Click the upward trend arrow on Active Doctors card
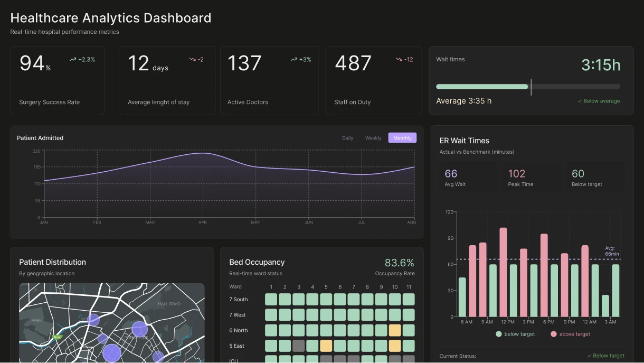 coord(294,60)
